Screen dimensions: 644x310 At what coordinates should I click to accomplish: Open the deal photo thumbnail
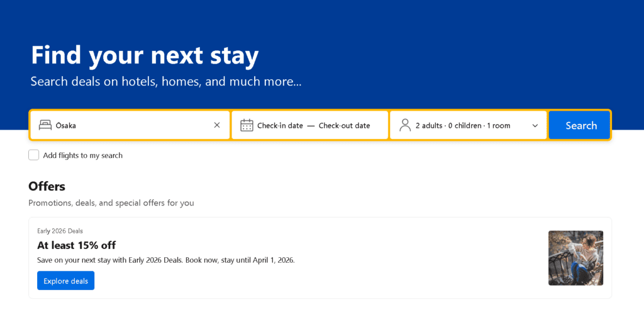[575, 258]
